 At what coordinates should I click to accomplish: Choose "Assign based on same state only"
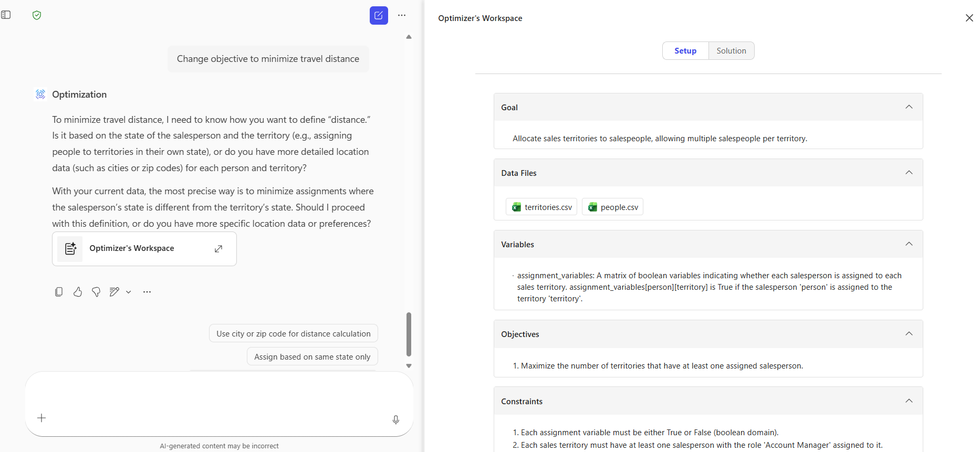tap(312, 357)
